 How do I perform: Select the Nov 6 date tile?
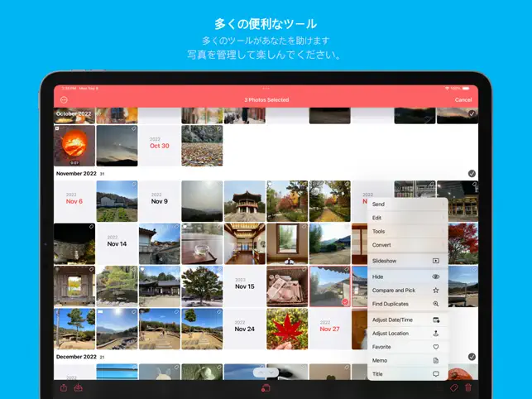point(74,201)
